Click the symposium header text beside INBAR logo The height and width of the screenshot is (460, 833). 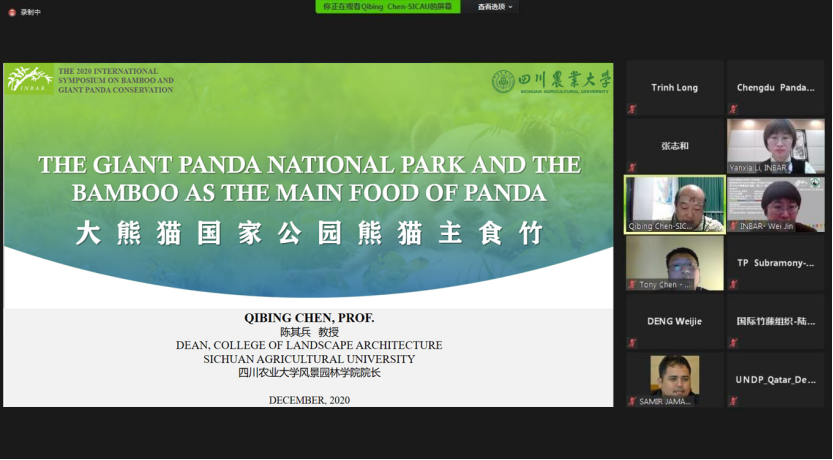click(x=116, y=80)
